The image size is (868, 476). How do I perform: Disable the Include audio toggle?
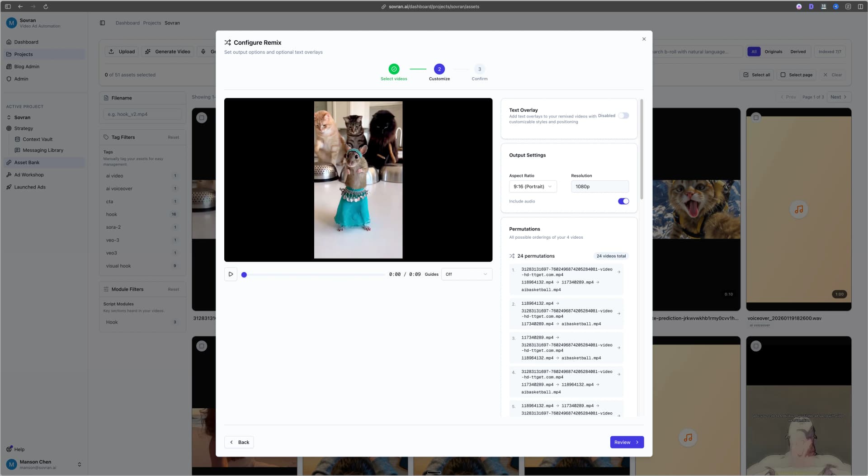click(623, 201)
